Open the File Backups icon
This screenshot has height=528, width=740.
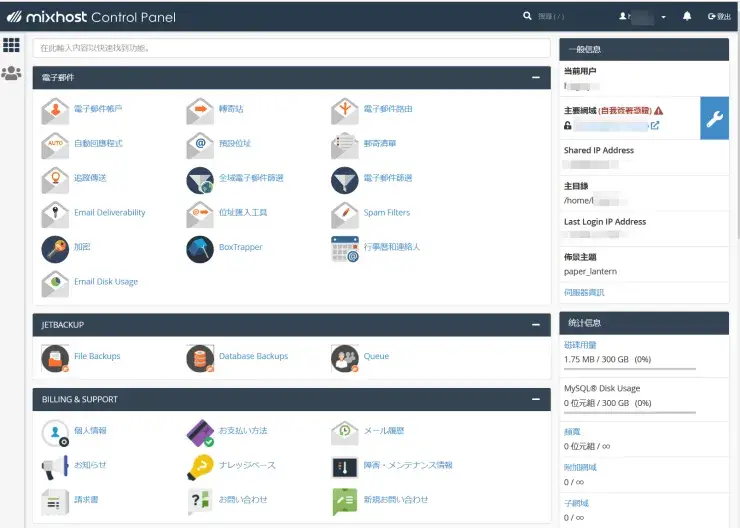55,358
